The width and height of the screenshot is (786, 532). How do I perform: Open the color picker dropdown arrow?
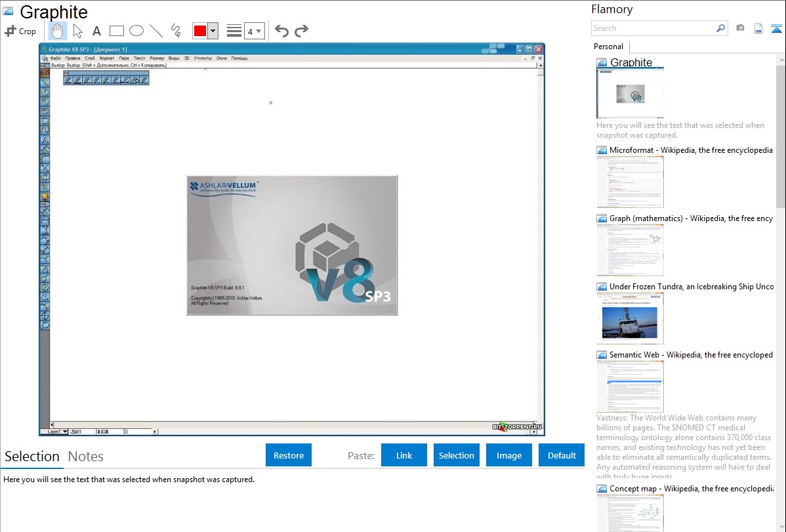coord(213,31)
